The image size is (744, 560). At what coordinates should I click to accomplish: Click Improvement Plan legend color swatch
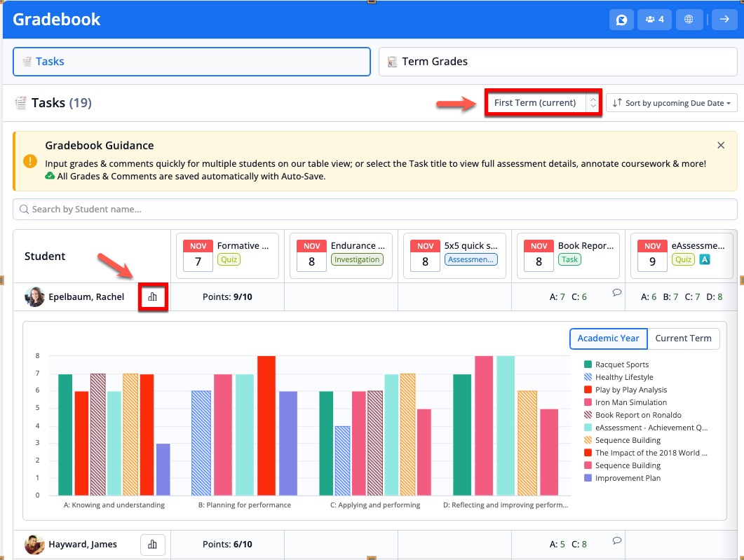588,478
